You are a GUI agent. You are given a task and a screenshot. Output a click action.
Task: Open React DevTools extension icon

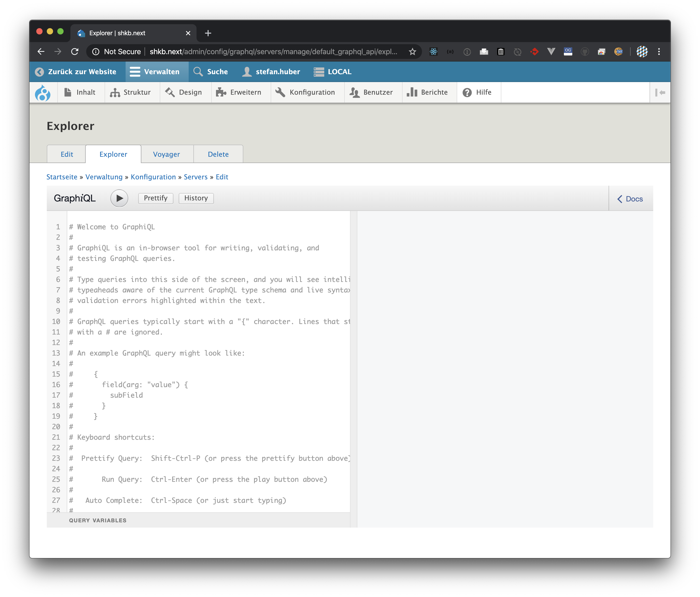tap(433, 52)
